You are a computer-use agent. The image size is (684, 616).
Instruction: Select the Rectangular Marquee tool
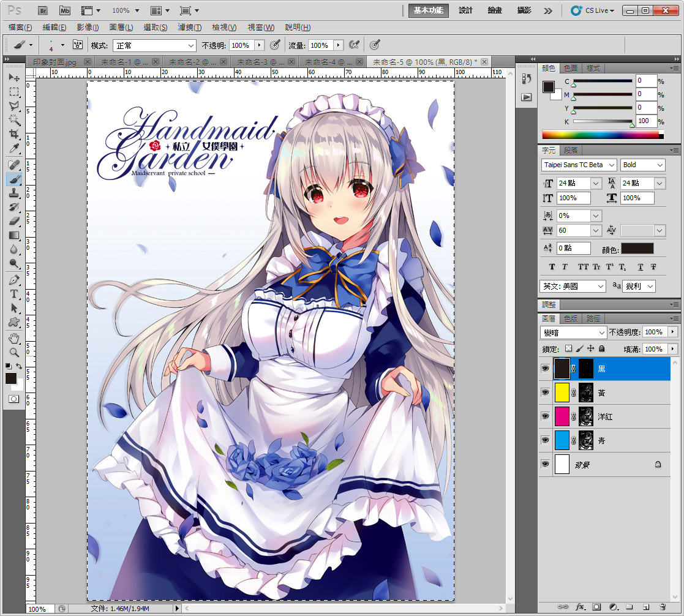[x=14, y=92]
